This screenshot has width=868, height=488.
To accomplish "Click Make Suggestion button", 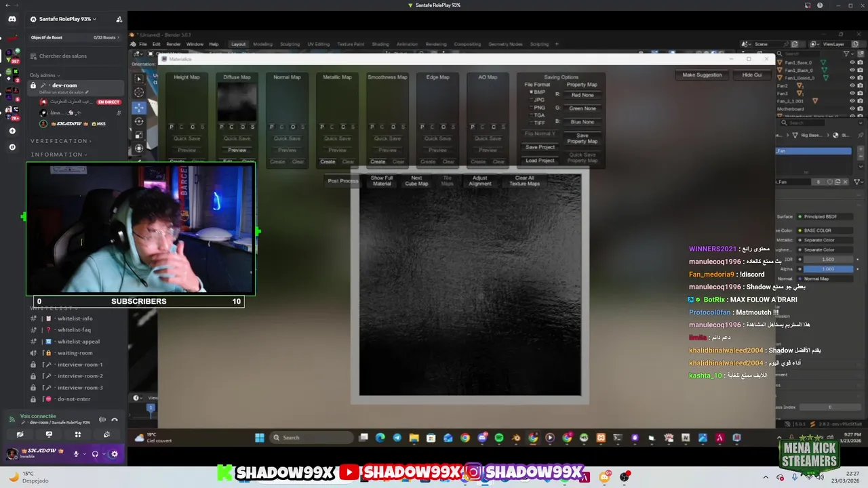I will tap(702, 75).
